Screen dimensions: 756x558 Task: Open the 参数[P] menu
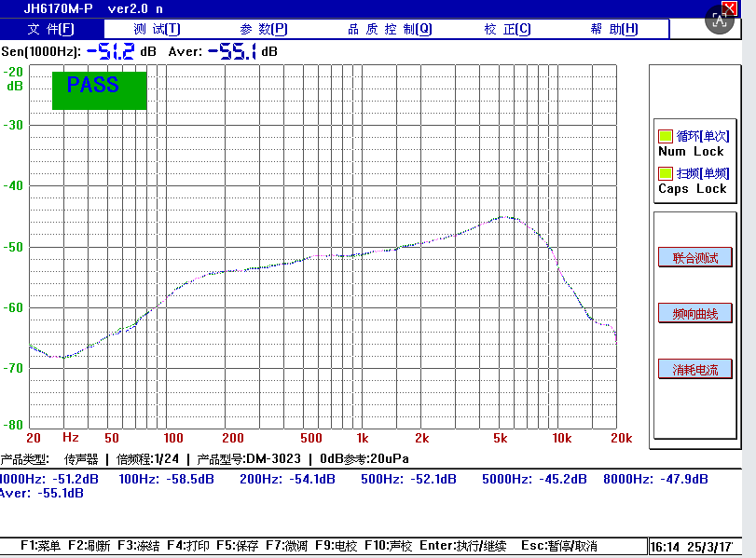click(x=264, y=29)
